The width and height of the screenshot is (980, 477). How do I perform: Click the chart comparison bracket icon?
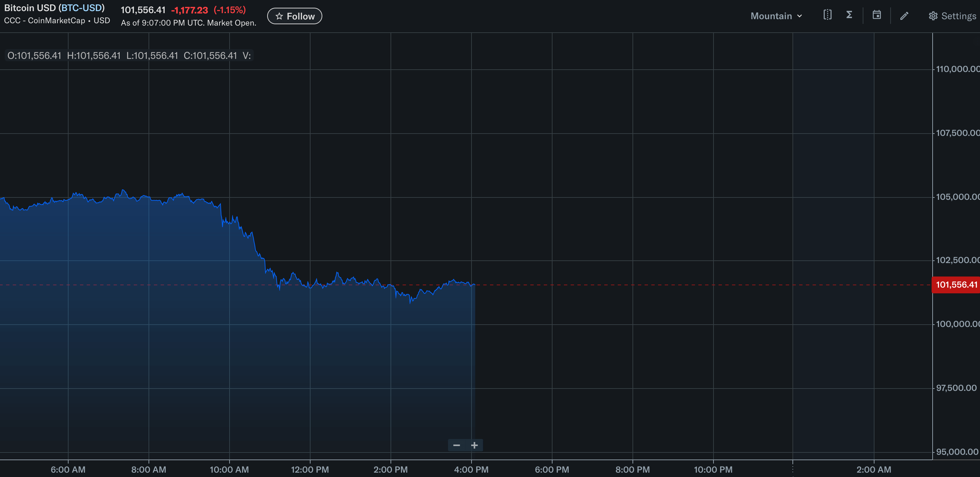pos(827,15)
